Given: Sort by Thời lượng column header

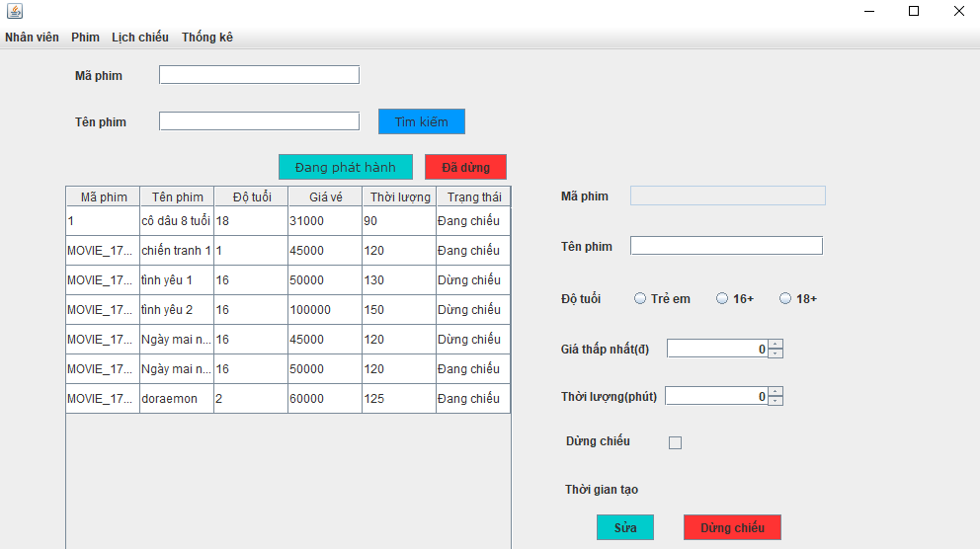Looking at the screenshot, I should tap(399, 196).
